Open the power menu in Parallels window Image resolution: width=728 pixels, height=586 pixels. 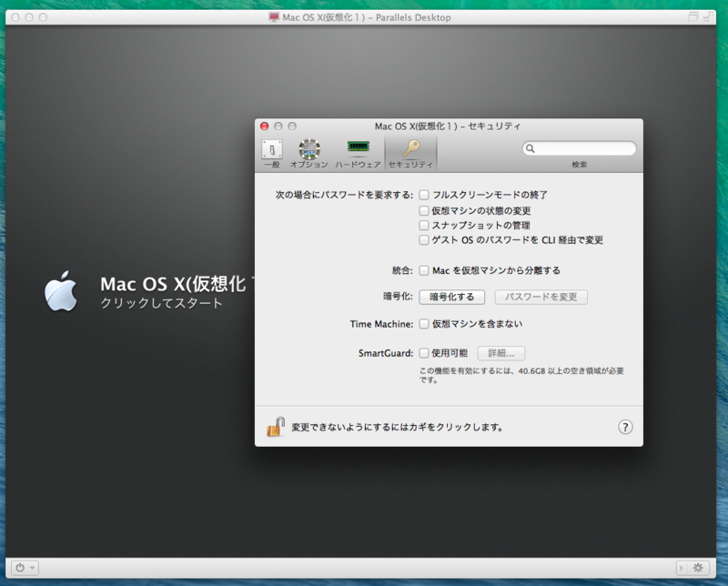point(25,568)
